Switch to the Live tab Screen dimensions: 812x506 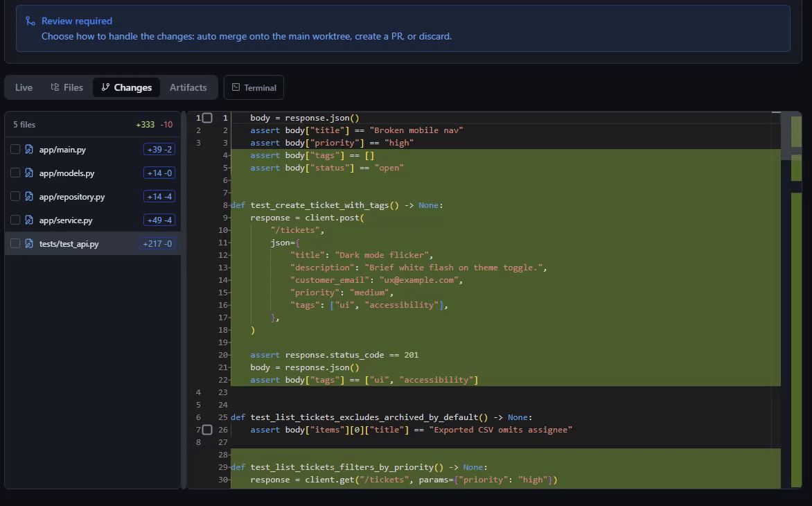point(24,87)
